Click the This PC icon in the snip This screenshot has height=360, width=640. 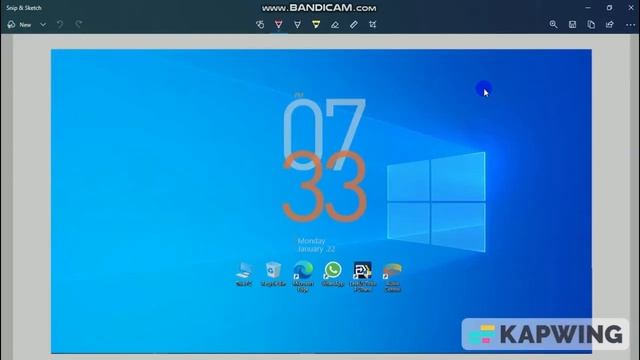tap(244, 274)
